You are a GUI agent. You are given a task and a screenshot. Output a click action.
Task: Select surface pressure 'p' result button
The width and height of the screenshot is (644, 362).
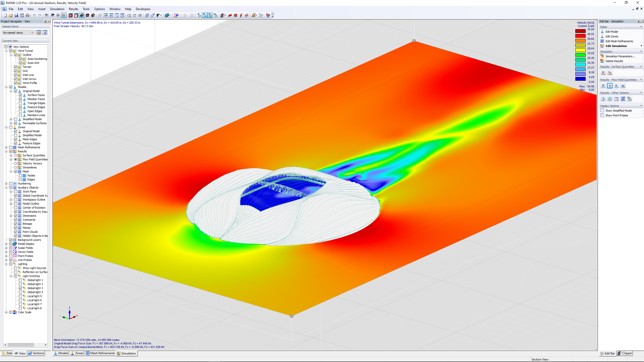click(x=603, y=72)
